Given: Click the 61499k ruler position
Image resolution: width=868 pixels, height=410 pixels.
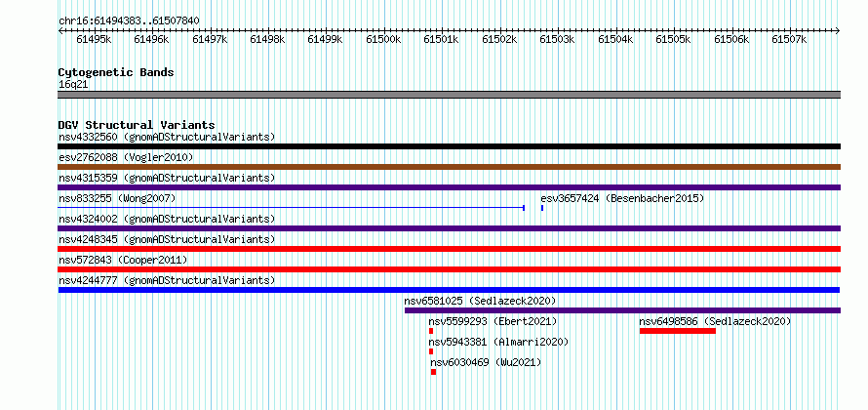Looking at the screenshot, I should pyautogui.click(x=325, y=39).
